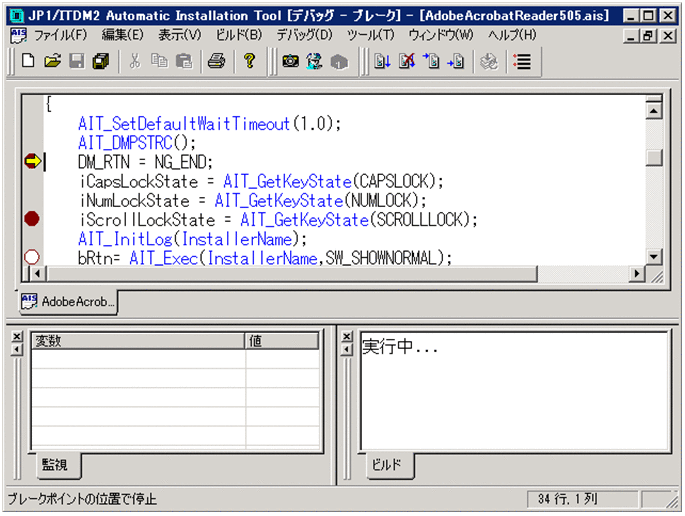This screenshot has height=516, width=685.
Task: Click the horizontal scrollbar thumb in editor
Action: point(292,274)
